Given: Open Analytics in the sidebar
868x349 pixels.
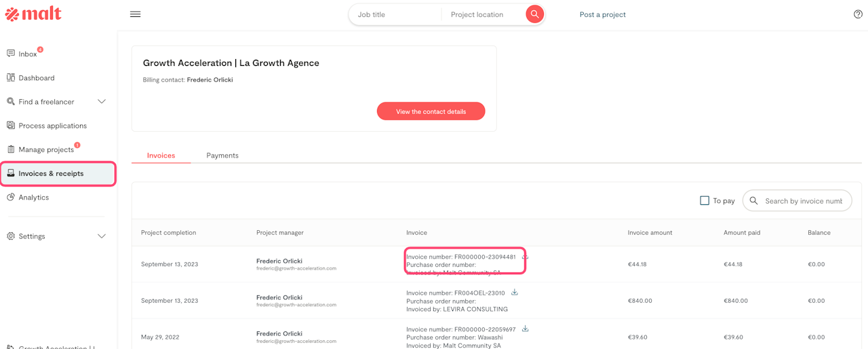Looking at the screenshot, I should tap(33, 198).
